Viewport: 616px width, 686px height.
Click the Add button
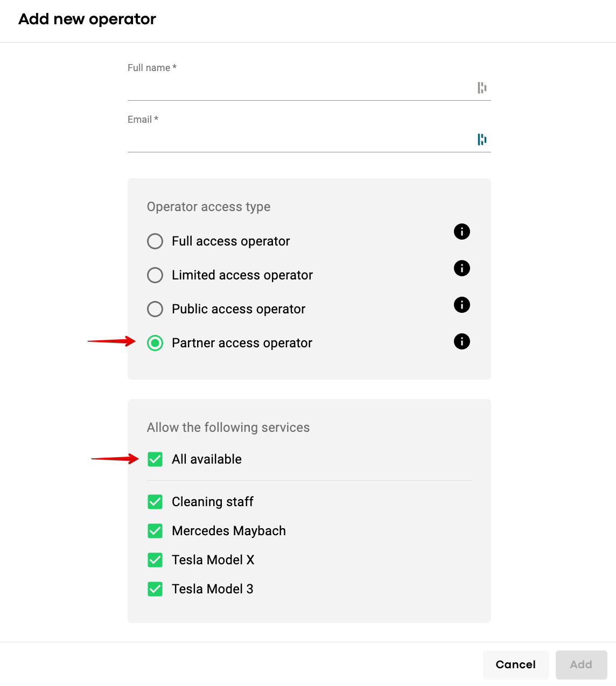[581, 664]
